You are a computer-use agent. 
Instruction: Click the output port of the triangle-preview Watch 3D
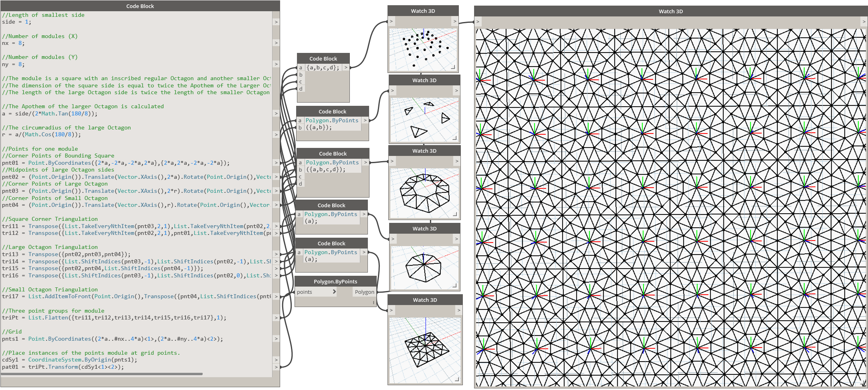tap(456, 91)
